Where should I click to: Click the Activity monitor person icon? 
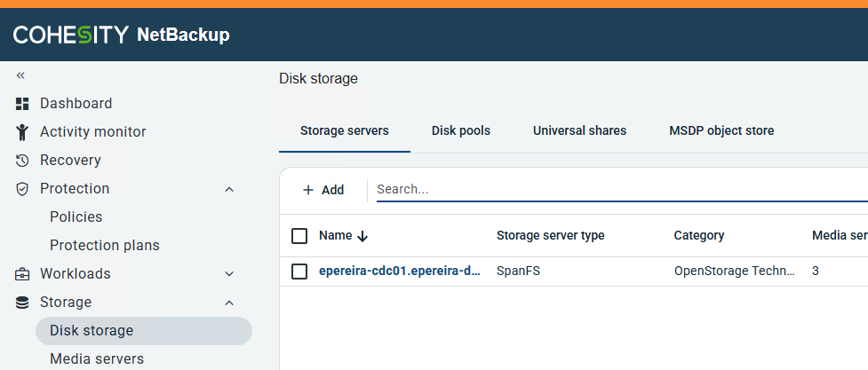click(x=23, y=132)
